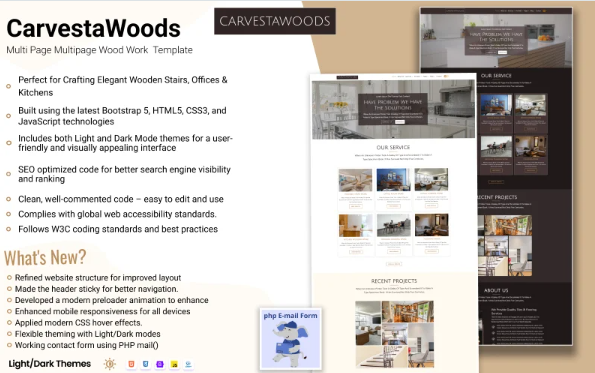Click the orange HTML5 badge icon

(131, 364)
